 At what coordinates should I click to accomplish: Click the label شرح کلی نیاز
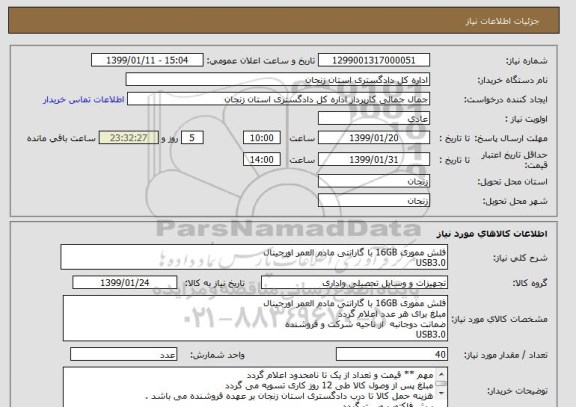point(520,258)
